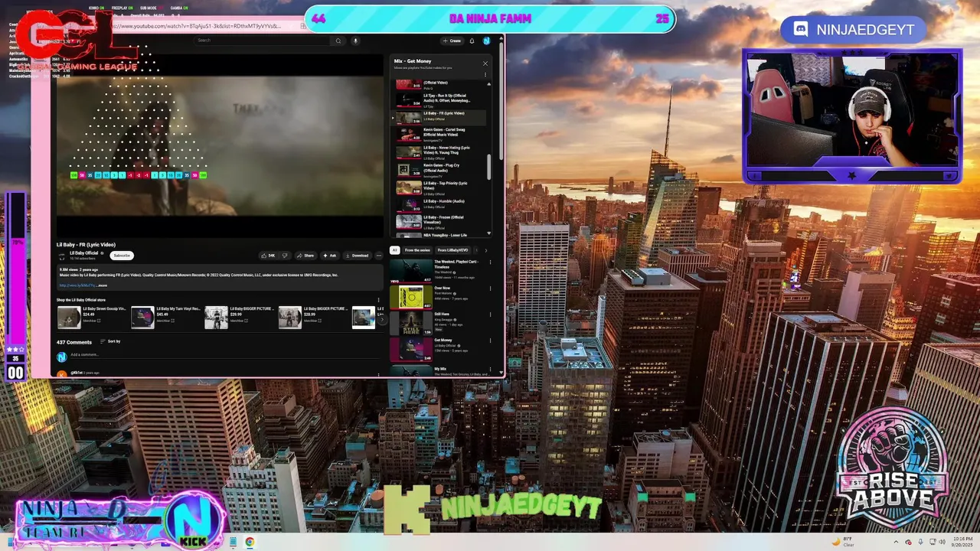Image resolution: width=980 pixels, height=551 pixels.
Task: Click the Create button in YouTube header
Action: pos(452,41)
